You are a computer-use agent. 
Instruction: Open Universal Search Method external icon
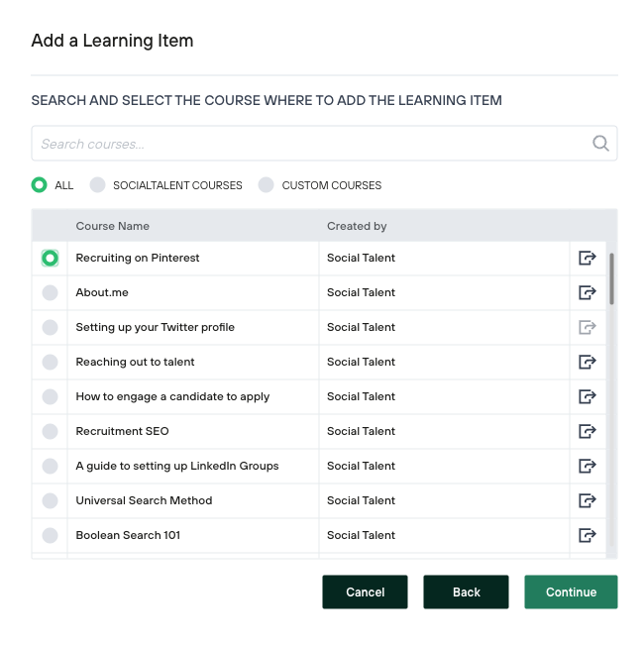[588, 500]
